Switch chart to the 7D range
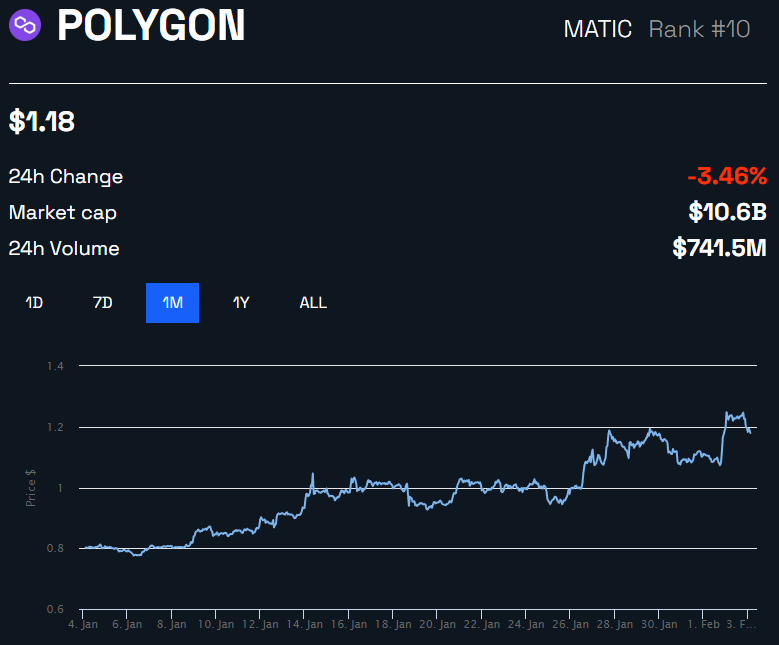This screenshot has width=779, height=645. [103, 303]
